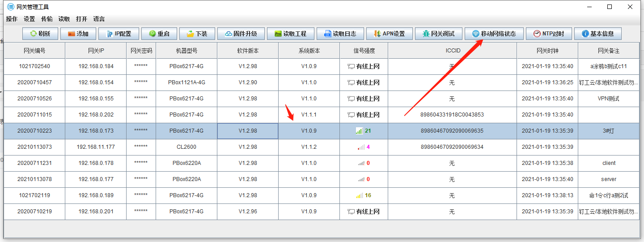Open the 固件升级 firmware upgrade tool
644x242 pixels.
click(240, 34)
